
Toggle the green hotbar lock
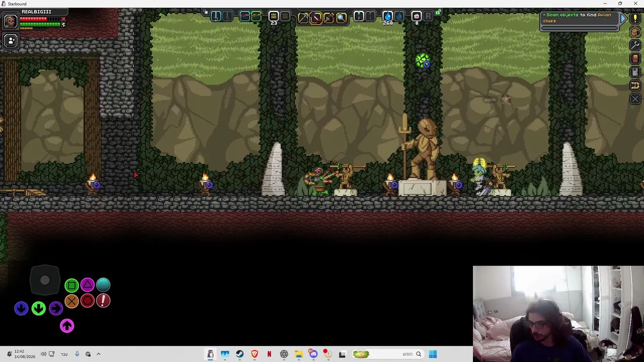pyautogui.click(x=438, y=12)
